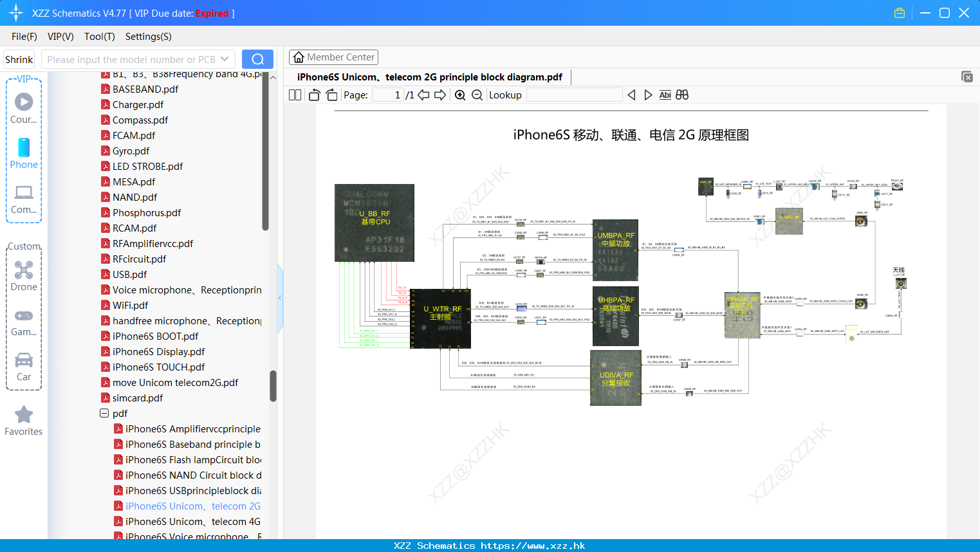Select the Computer category icon
Screen dimensions: 980x552
(24, 192)
